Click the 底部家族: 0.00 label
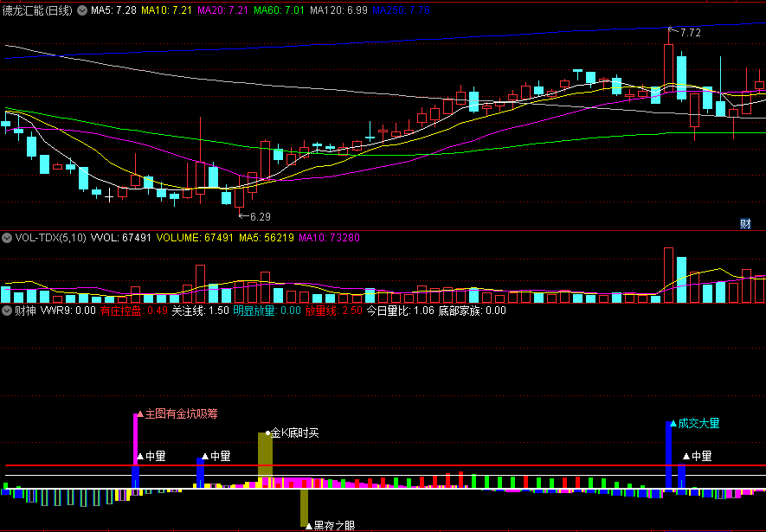The height and width of the screenshot is (532, 766). [x=472, y=311]
